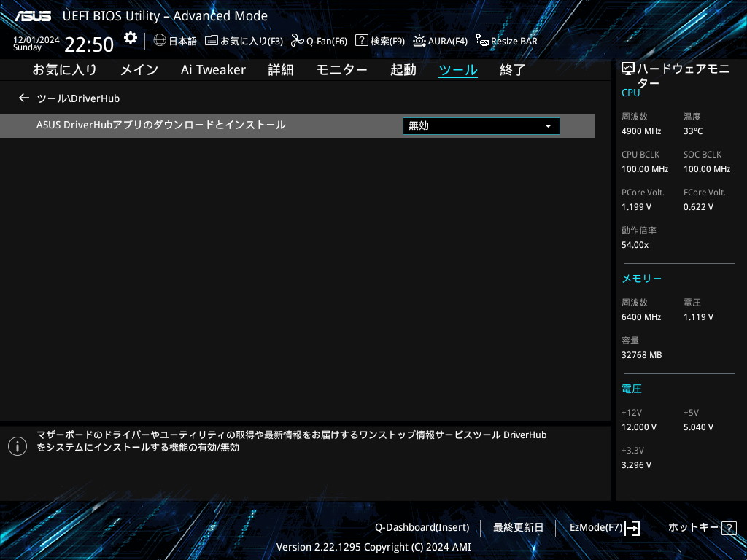The width and height of the screenshot is (747, 560).
Task: Open the 終了 tab
Action: (513, 70)
